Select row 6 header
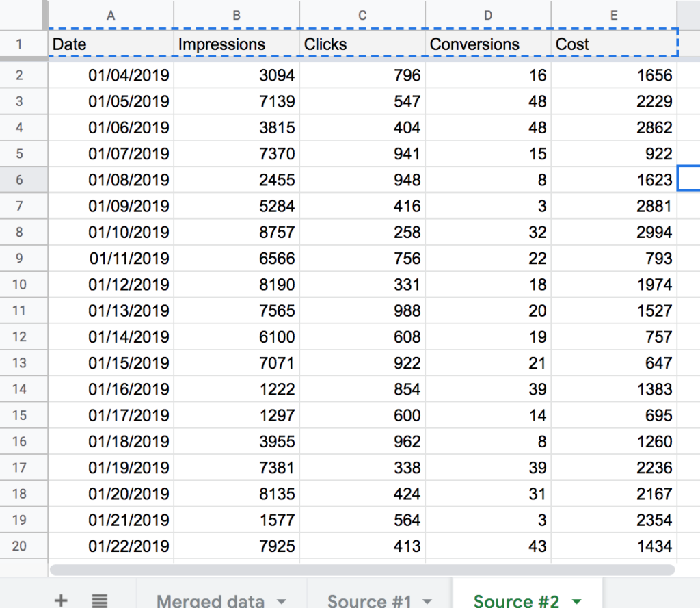 [19, 180]
